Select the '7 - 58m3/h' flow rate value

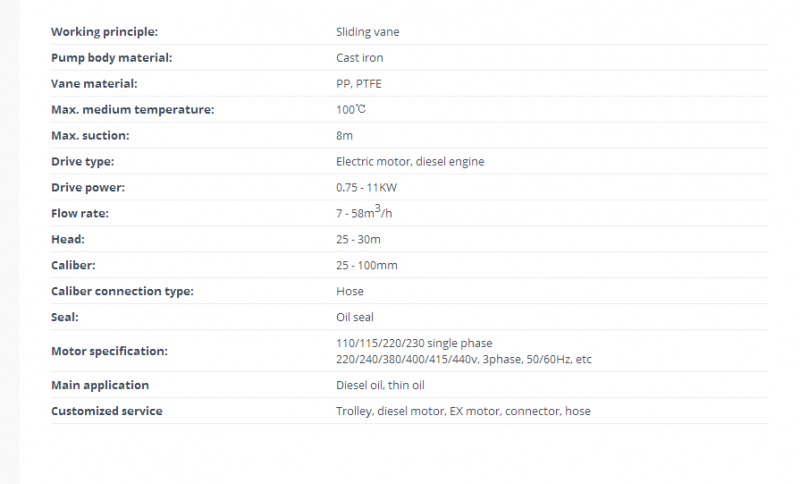coord(364,212)
